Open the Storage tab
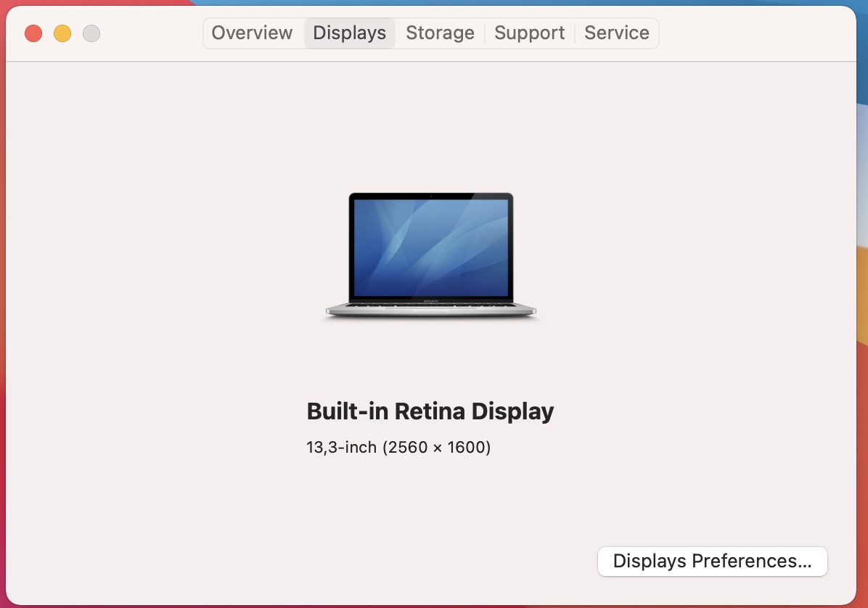This screenshot has height=608, width=868. click(440, 33)
